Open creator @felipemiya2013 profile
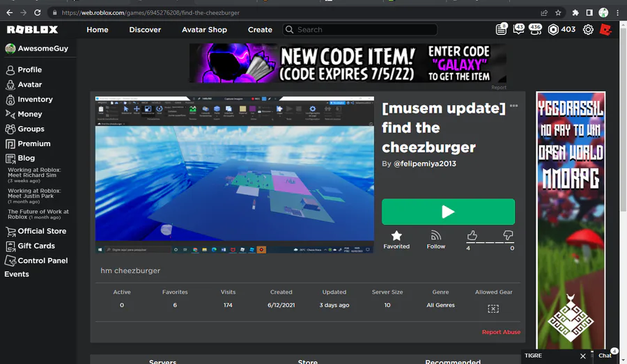This screenshot has height=364, width=627. point(425,164)
